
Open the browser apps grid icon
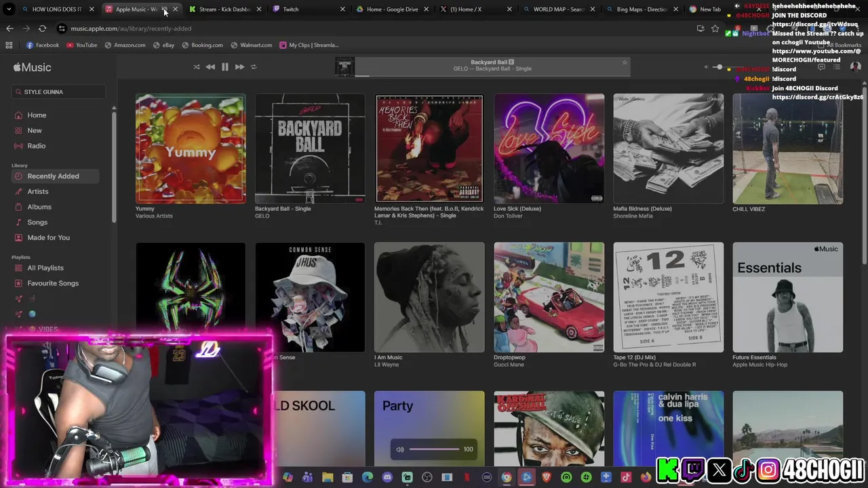coord(9,45)
